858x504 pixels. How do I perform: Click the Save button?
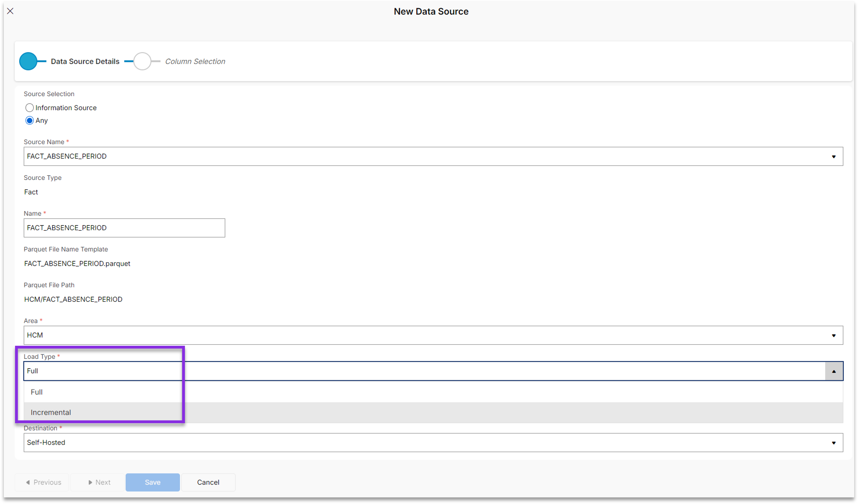[x=153, y=482]
